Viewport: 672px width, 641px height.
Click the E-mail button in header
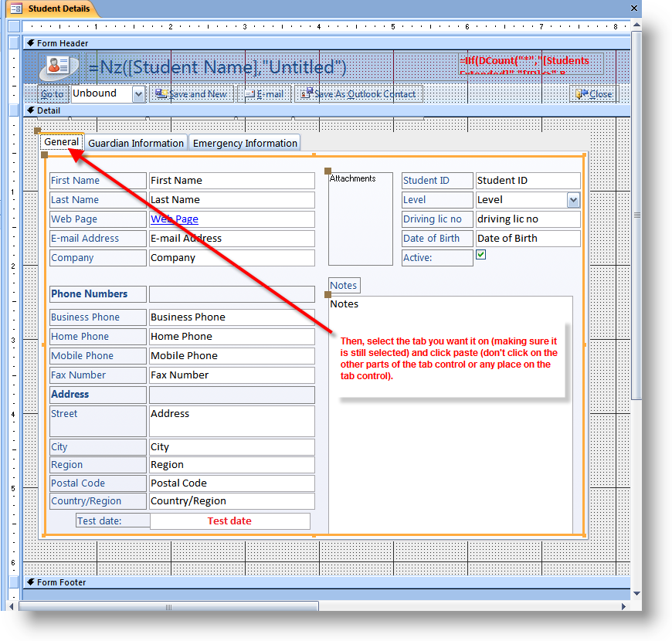(264, 94)
